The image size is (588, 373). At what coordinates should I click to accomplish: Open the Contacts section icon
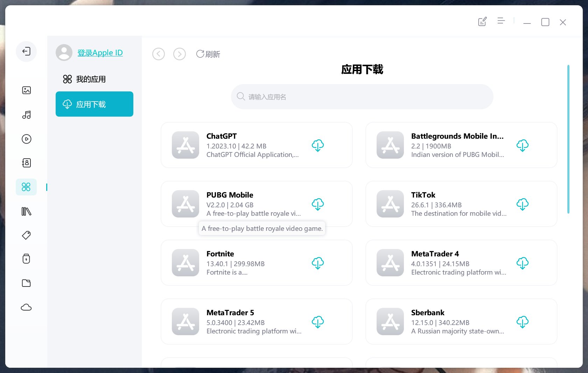tap(26, 163)
